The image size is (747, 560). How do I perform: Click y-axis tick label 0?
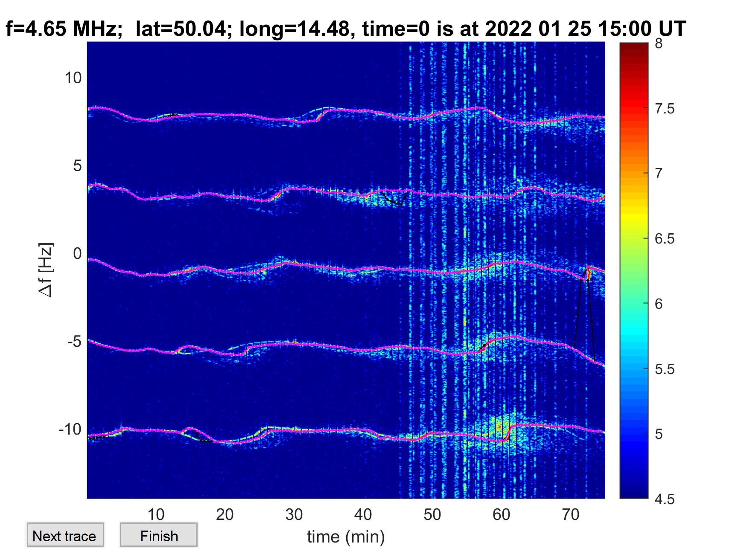77,253
